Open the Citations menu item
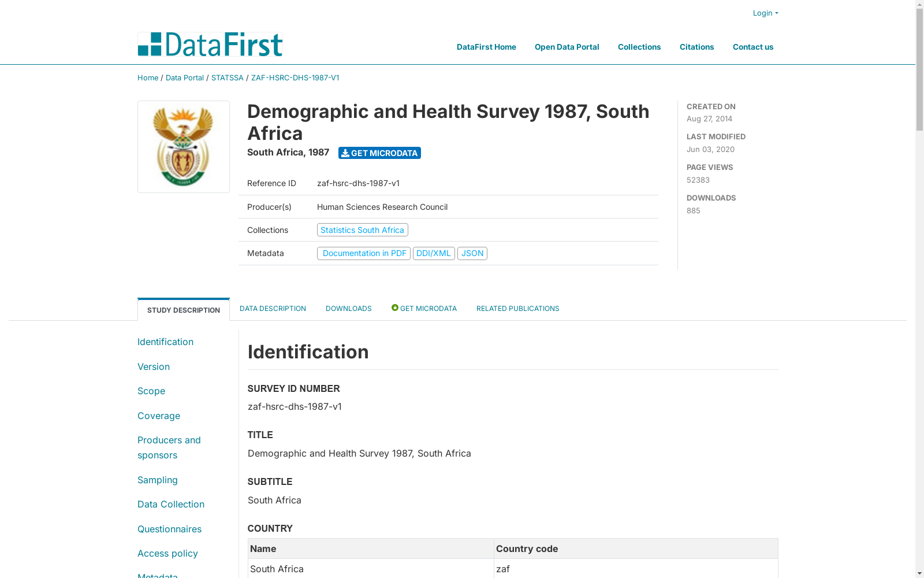The width and height of the screenshot is (924, 578). [x=697, y=47]
